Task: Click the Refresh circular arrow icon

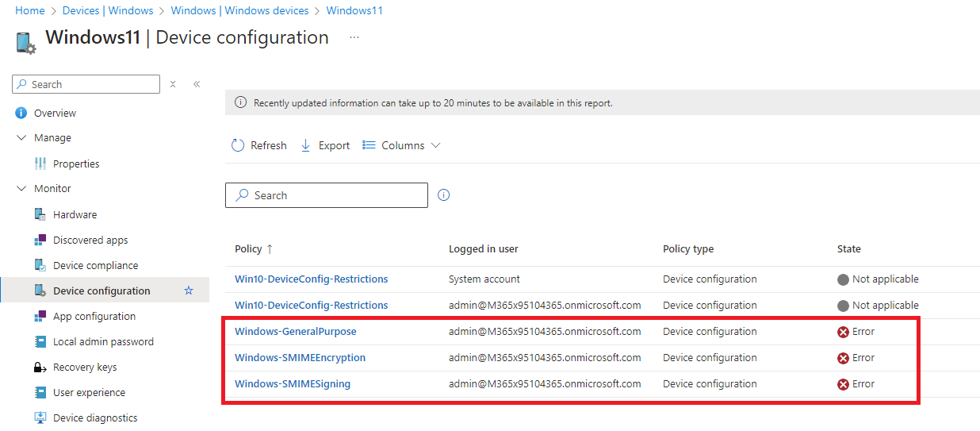Action: click(x=238, y=145)
